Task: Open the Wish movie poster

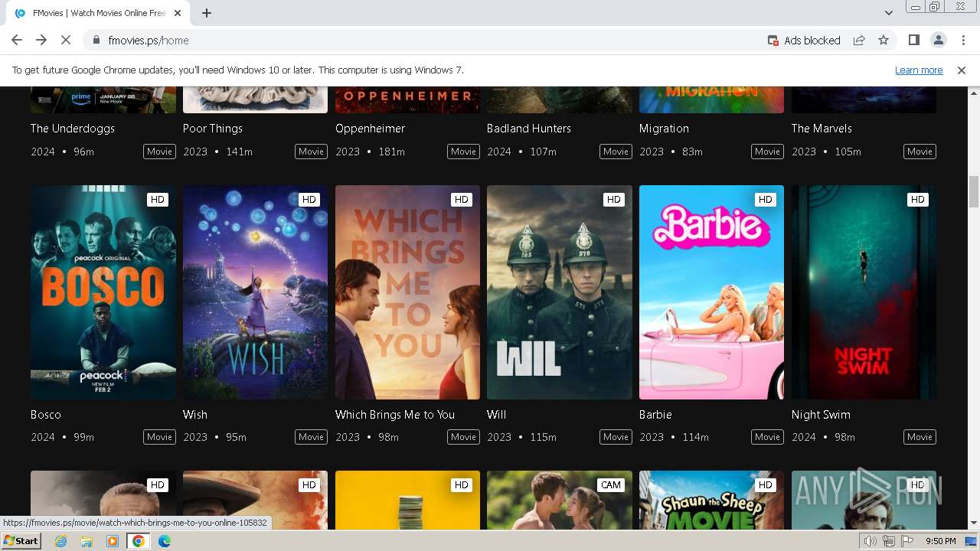Action: point(255,292)
